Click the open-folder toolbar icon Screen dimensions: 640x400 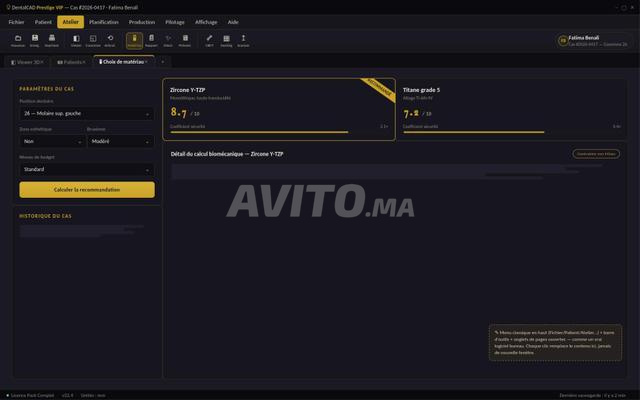point(18,40)
